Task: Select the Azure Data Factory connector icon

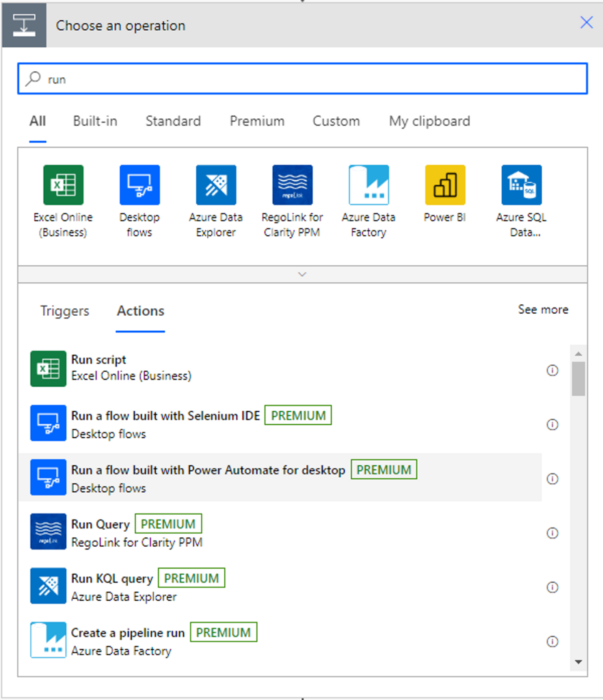Action: 368,185
